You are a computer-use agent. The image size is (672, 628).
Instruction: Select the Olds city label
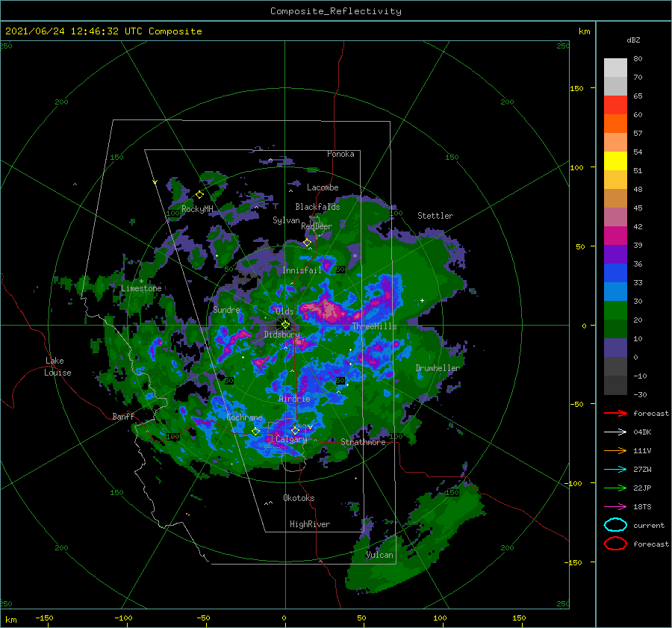284,311
